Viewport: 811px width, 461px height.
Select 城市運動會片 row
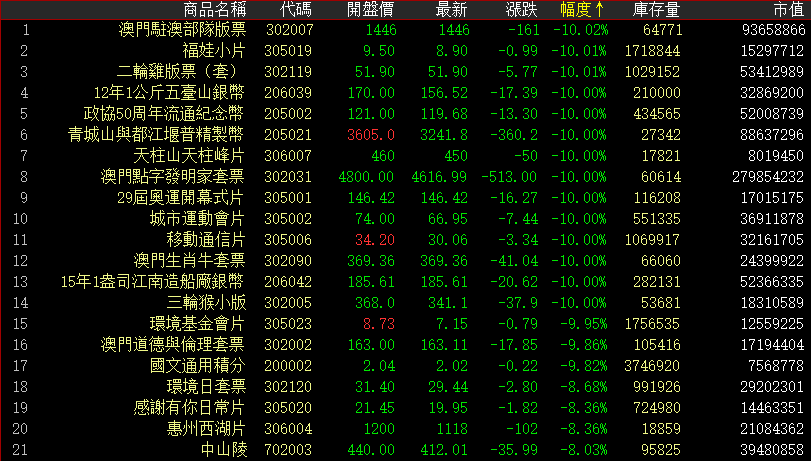click(x=406, y=219)
